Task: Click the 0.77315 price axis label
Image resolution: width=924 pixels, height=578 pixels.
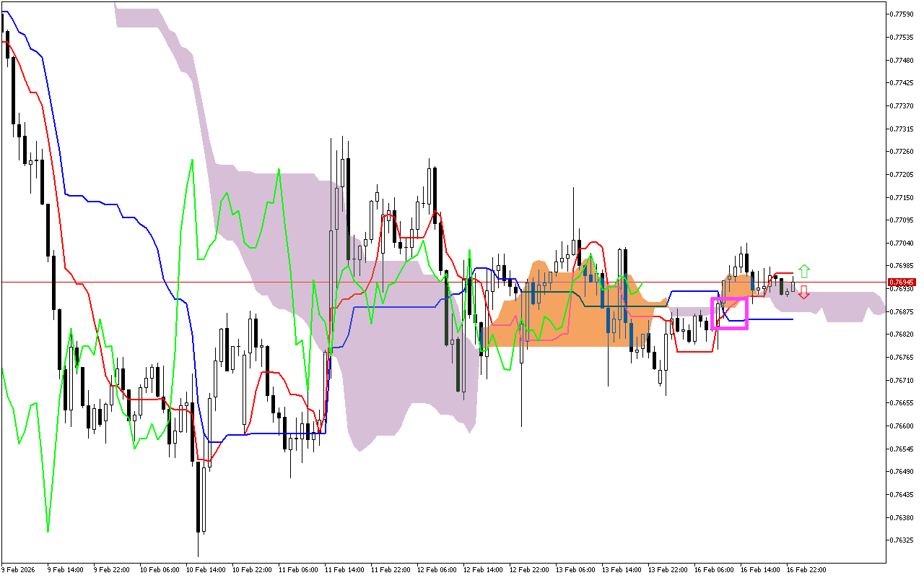Action: click(x=902, y=129)
